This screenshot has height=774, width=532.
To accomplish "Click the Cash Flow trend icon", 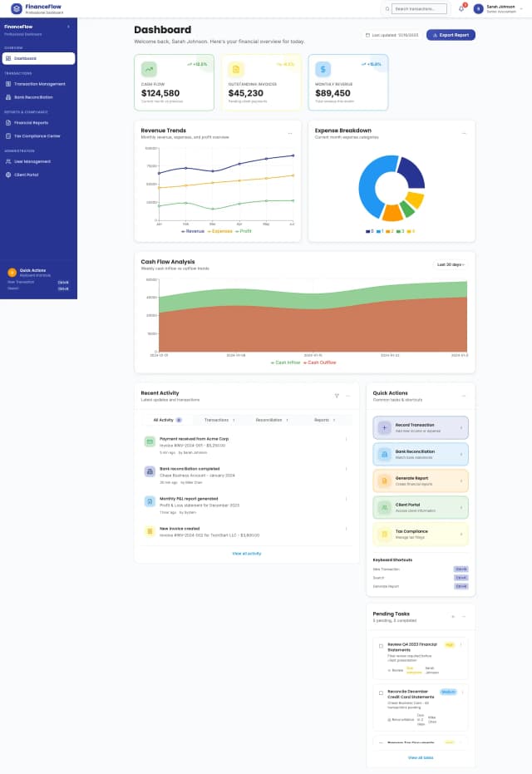I will (149, 69).
